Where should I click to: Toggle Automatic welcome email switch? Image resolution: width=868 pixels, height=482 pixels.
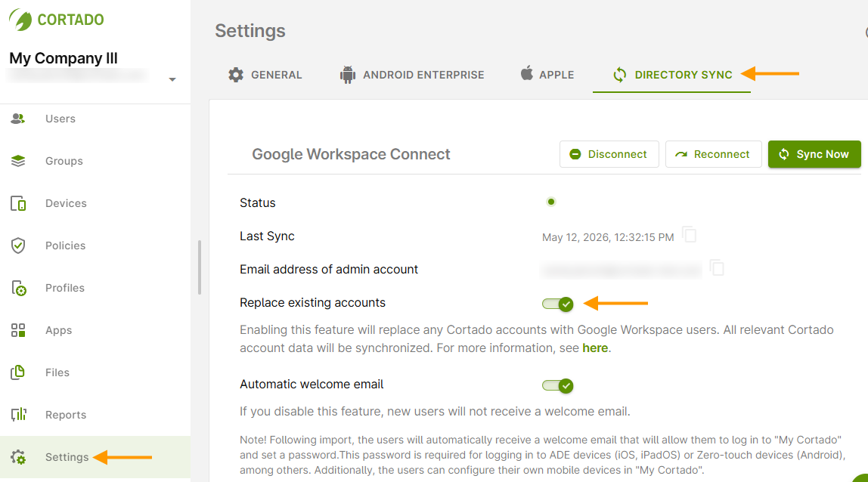tap(557, 386)
